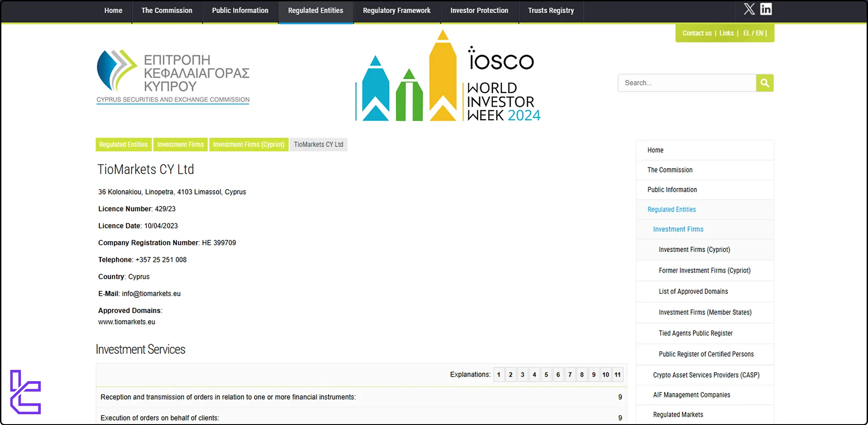The height and width of the screenshot is (425, 868).
Task: Click the info@tiomarkets.eu email address
Action: [151, 294]
